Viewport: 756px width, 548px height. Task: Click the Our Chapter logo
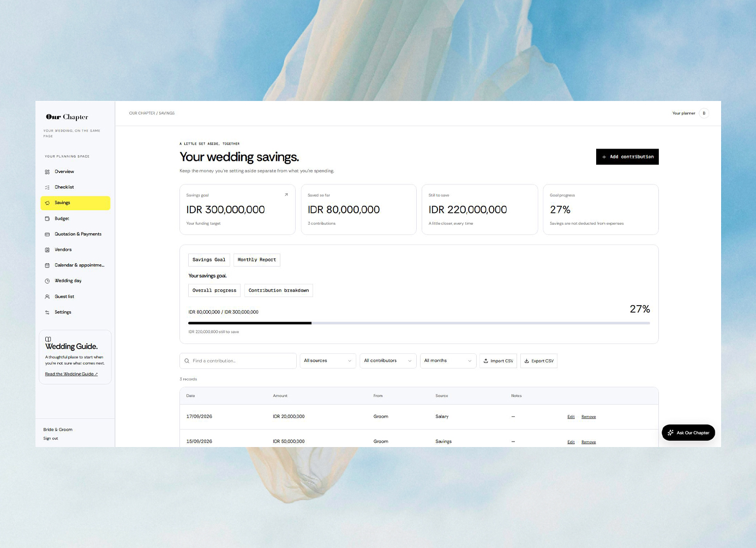pos(67,117)
